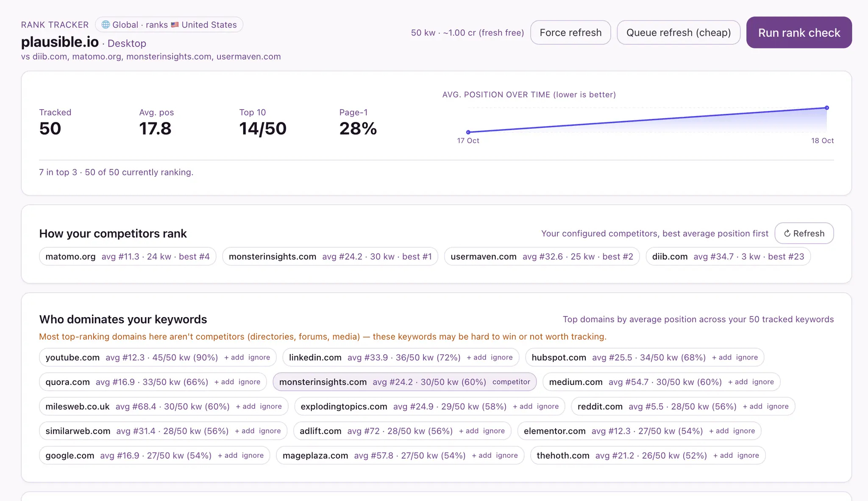Screen dimensions: 868x501
Task: Click the Run rank check button
Action: click(799, 33)
